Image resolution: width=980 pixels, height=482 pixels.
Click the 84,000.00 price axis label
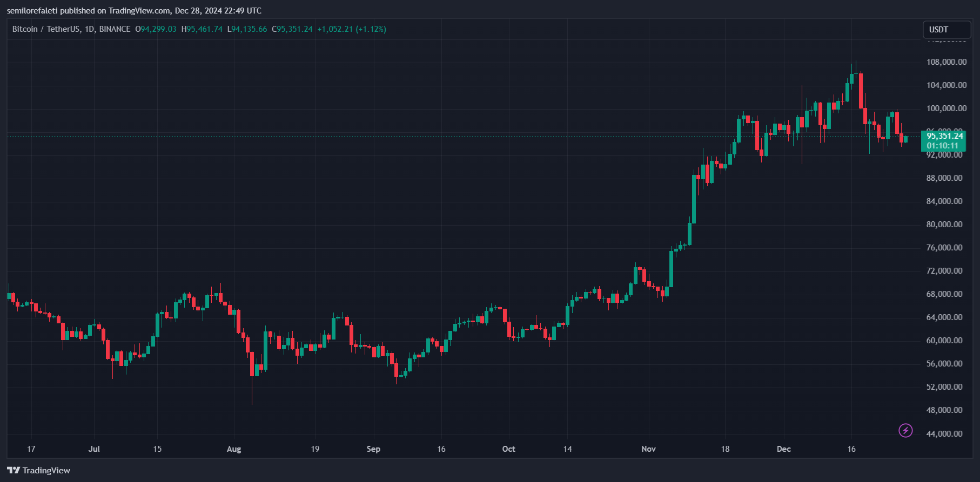(x=944, y=201)
